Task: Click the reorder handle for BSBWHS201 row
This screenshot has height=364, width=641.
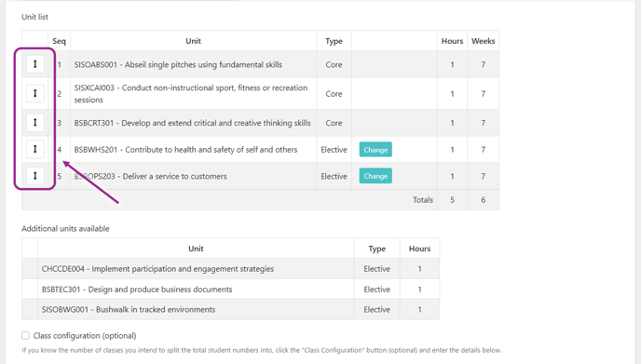Action: point(35,149)
